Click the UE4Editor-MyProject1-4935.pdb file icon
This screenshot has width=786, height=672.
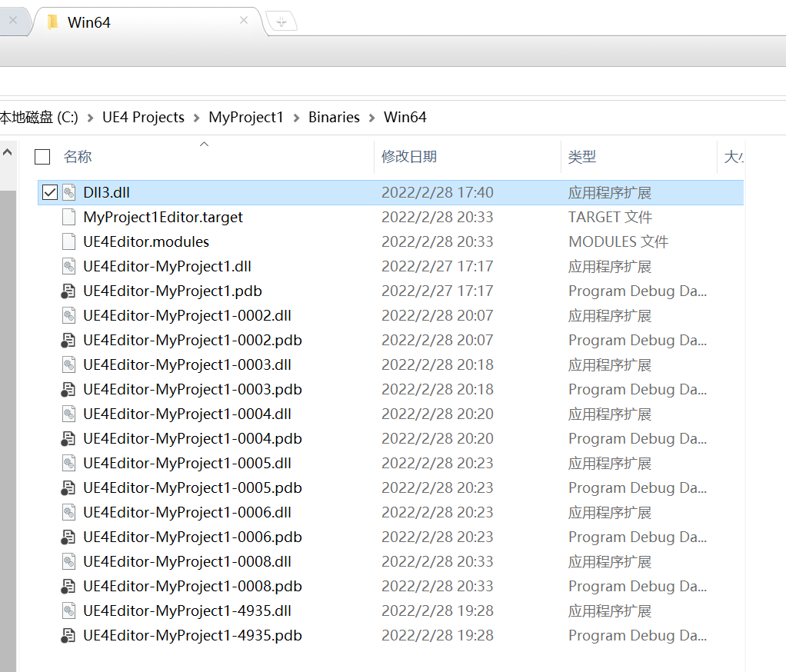(68, 635)
